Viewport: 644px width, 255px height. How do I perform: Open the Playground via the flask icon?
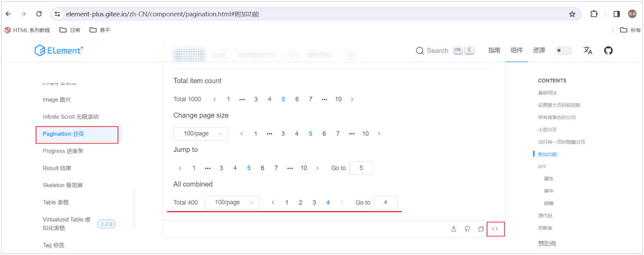click(x=454, y=229)
